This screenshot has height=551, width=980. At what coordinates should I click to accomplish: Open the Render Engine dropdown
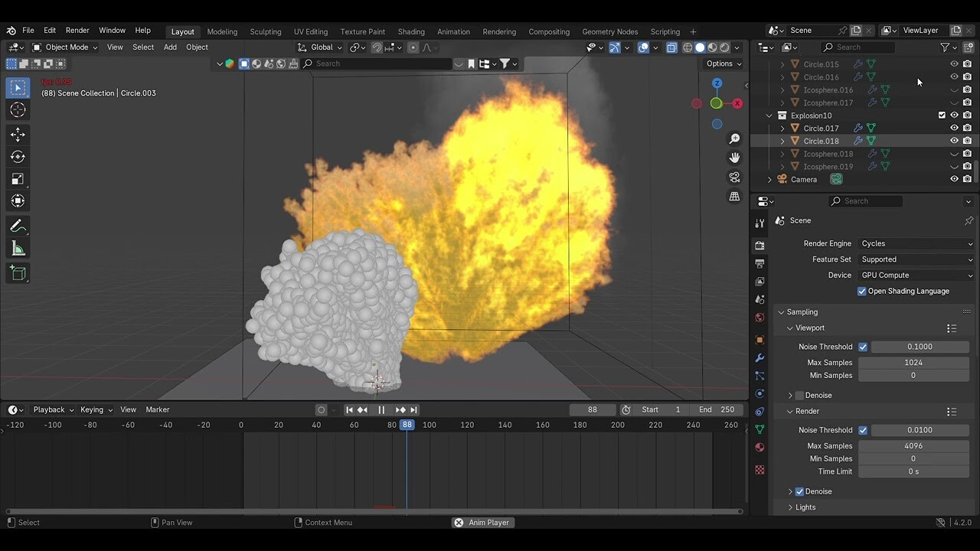pyautogui.click(x=916, y=243)
